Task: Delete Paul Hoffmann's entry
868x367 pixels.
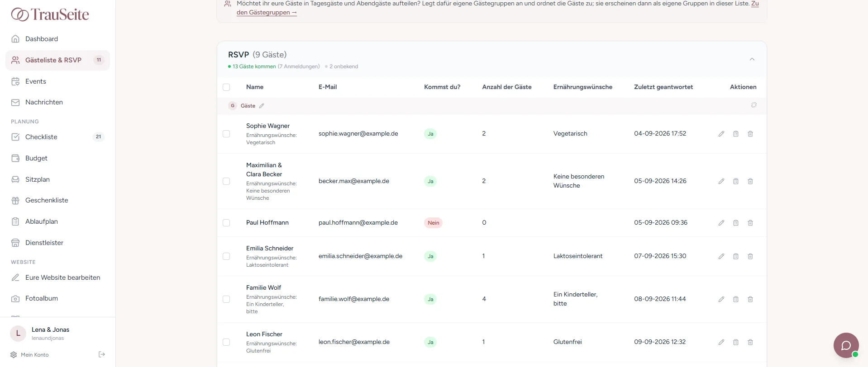Action: [750, 223]
